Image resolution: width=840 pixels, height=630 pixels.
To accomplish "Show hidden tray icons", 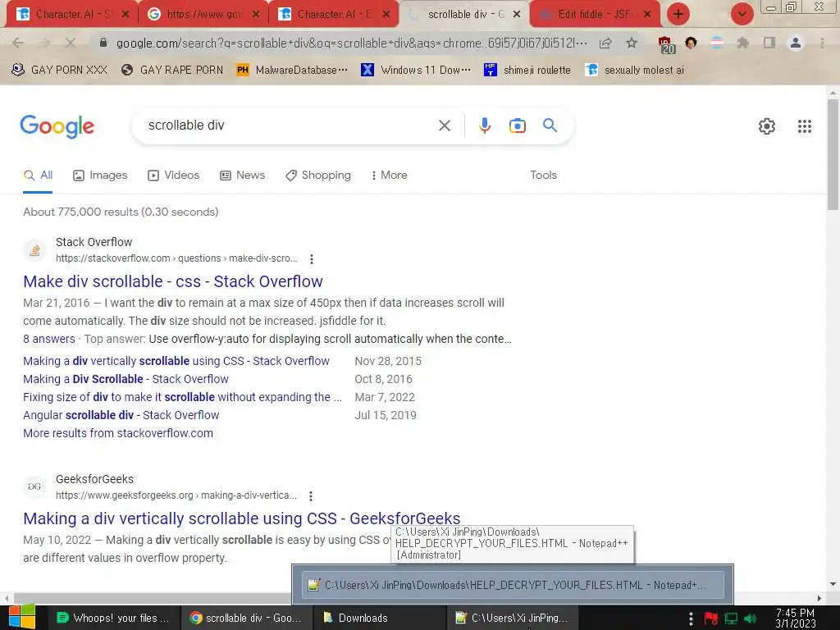I will 691,619.
